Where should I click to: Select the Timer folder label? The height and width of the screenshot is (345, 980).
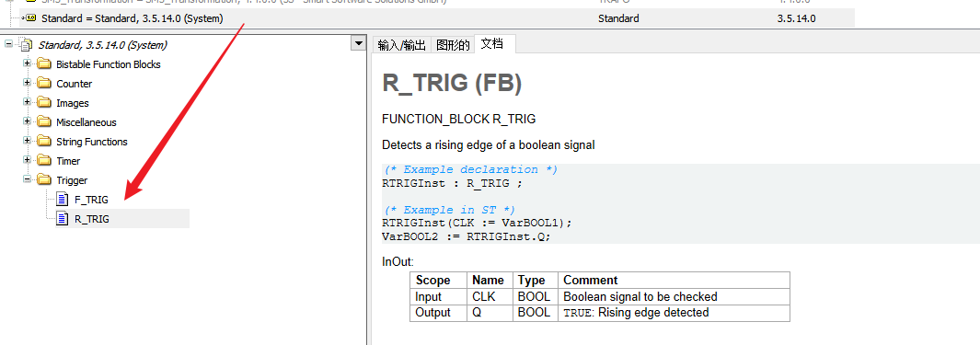(68, 161)
